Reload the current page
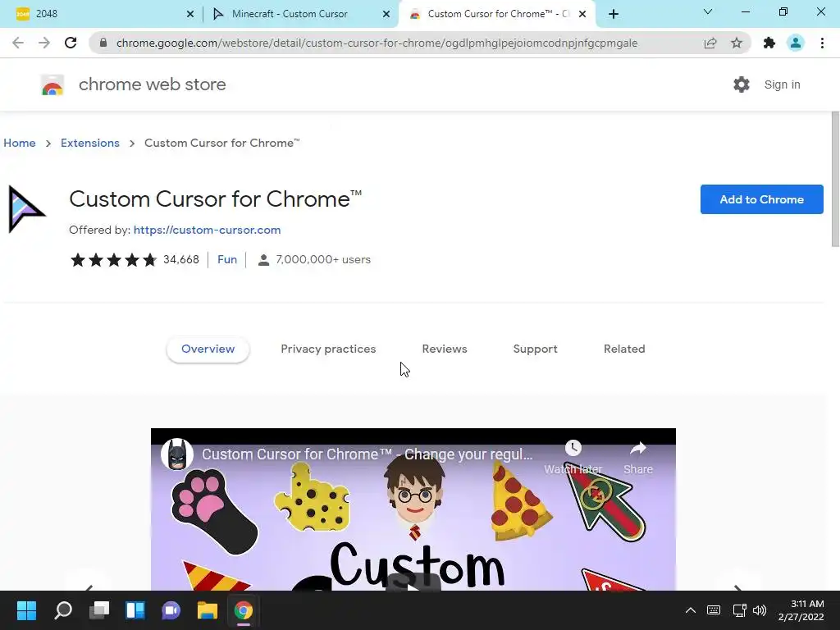Viewport: 840px width, 630px height. click(x=71, y=43)
